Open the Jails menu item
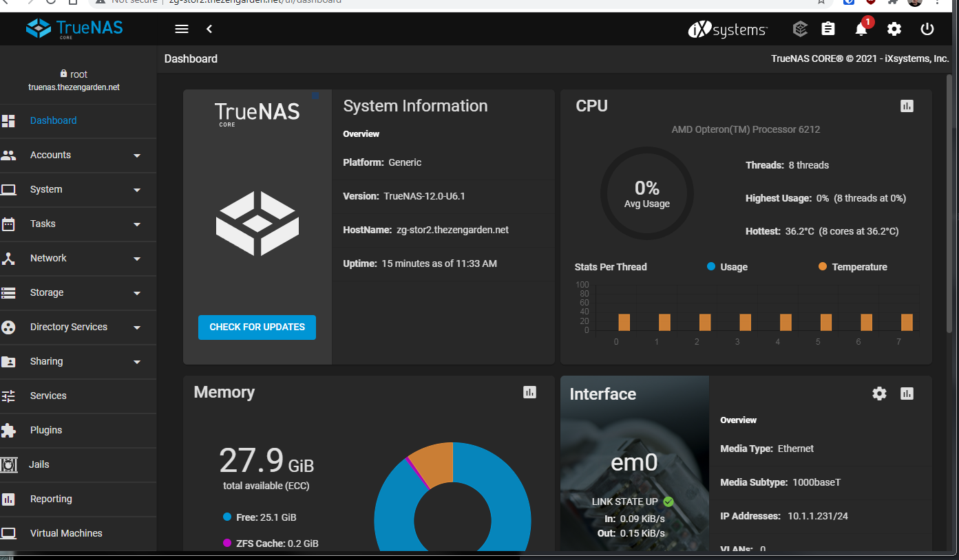This screenshot has height=560, width=959. pyautogui.click(x=78, y=464)
